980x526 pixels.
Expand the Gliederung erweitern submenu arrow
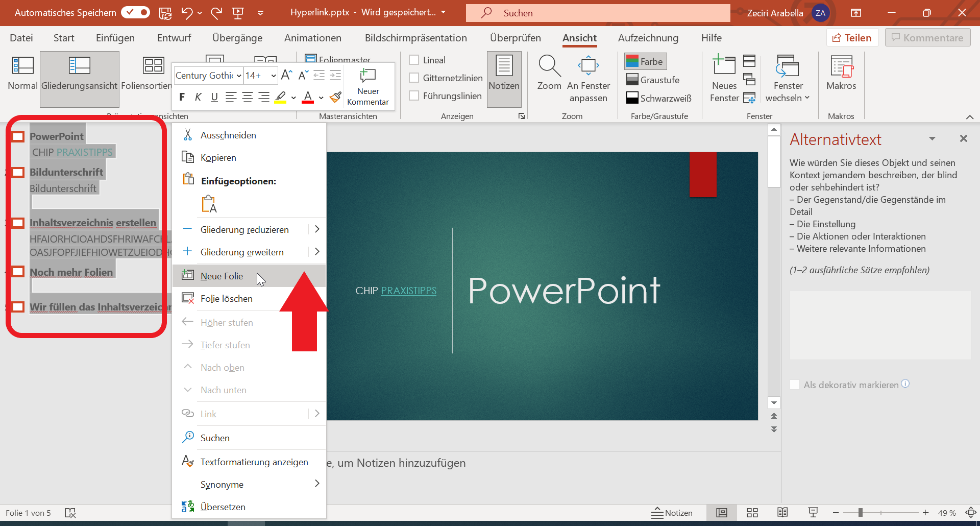pyautogui.click(x=317, y=252)
